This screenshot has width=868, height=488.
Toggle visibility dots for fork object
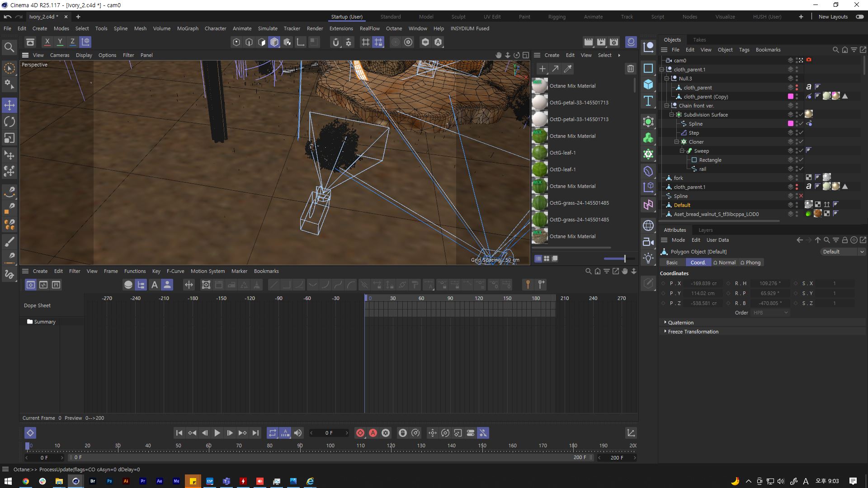[797, 178]
